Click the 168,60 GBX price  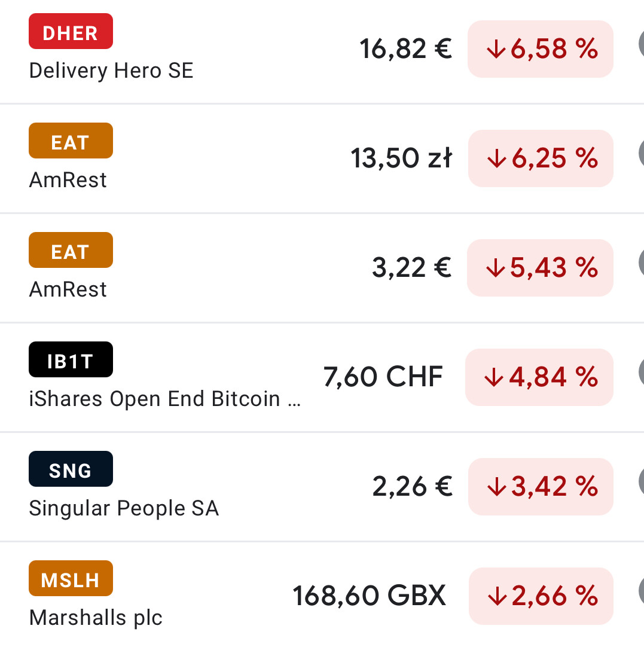click(369, 596)
